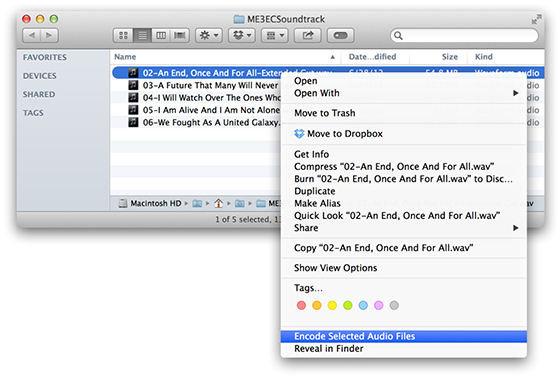Click Macintosh HD in the path bar
The image size is (560, 377).
coord(150,203)
